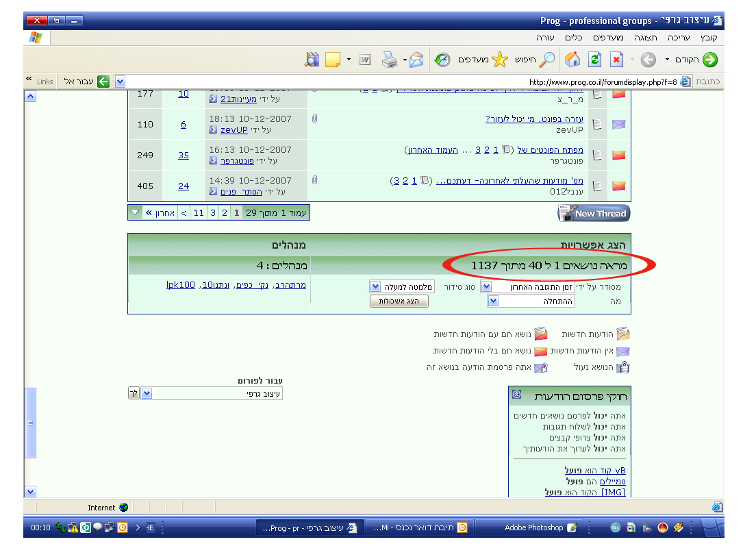
Task: Click last post arrow icon next to zevUP
Action: [x=213, y=129]
